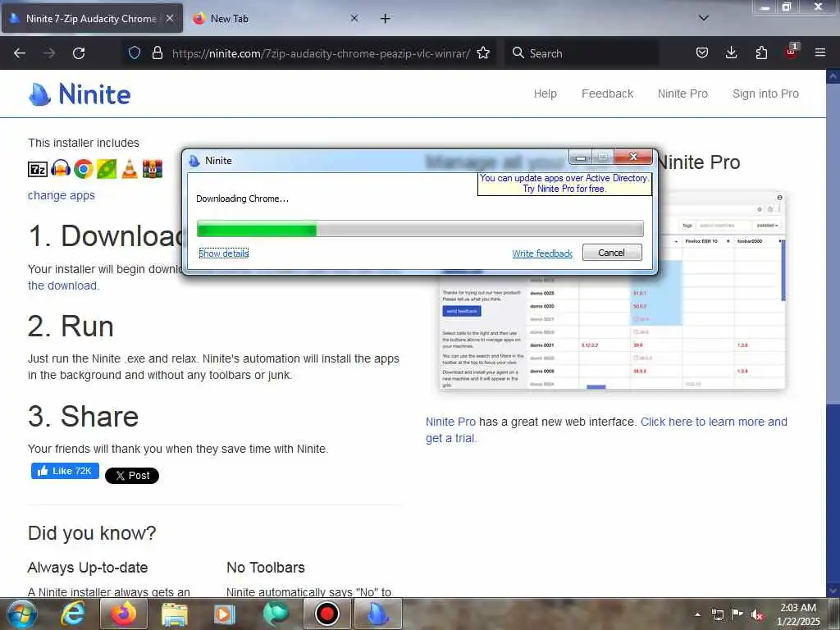The height and width of the screenshot is (630, 840).
Task: Click the Firefox taskbar icon
Action: pyautogui.click(x=123, y=614)
